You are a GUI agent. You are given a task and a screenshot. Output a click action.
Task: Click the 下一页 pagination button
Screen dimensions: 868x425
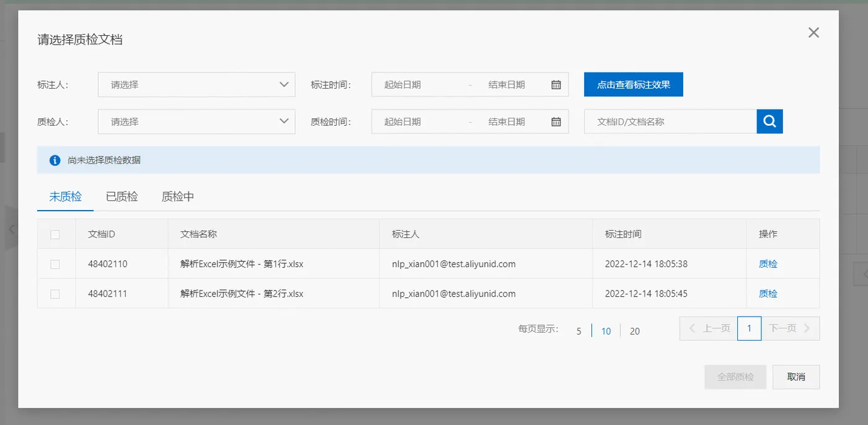point(790,328)
